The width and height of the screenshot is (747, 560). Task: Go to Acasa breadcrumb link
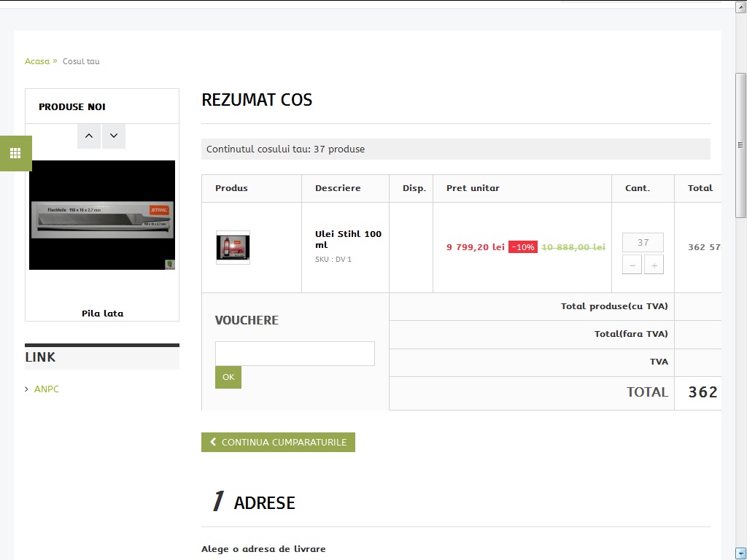pos(37,61)
